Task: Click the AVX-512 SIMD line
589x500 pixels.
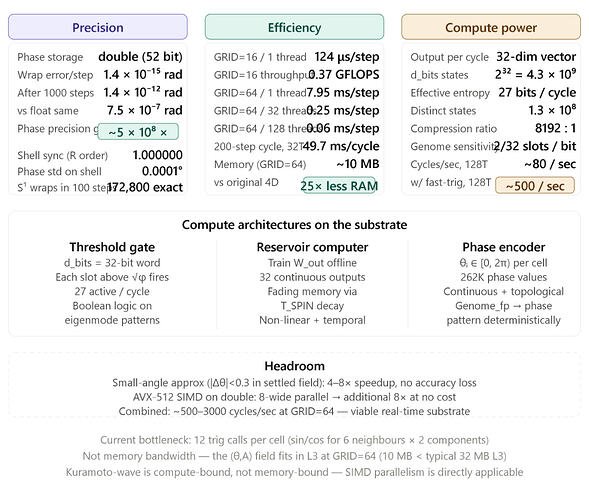Action: point(294,397)
